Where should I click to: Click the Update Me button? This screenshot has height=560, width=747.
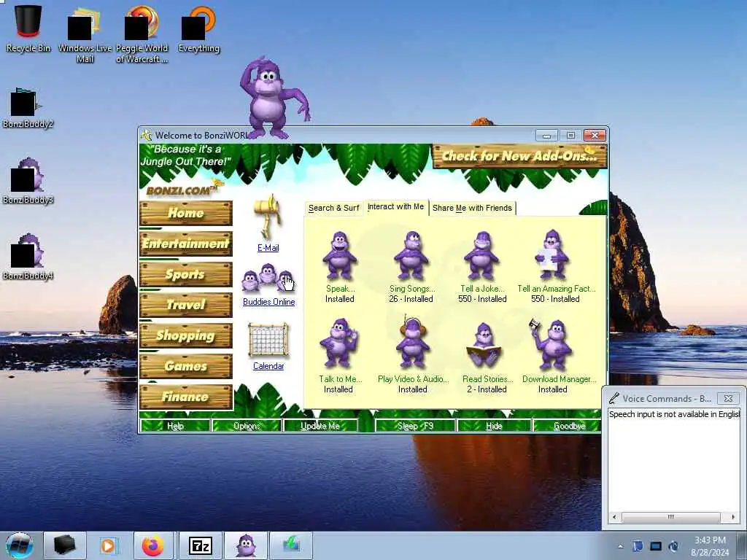pyautogui.click(x=320, y=426)
